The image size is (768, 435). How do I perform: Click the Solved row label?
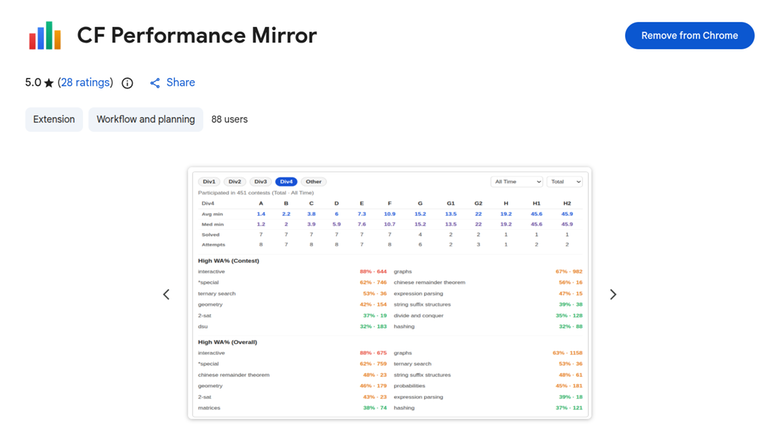click(211, 235)
